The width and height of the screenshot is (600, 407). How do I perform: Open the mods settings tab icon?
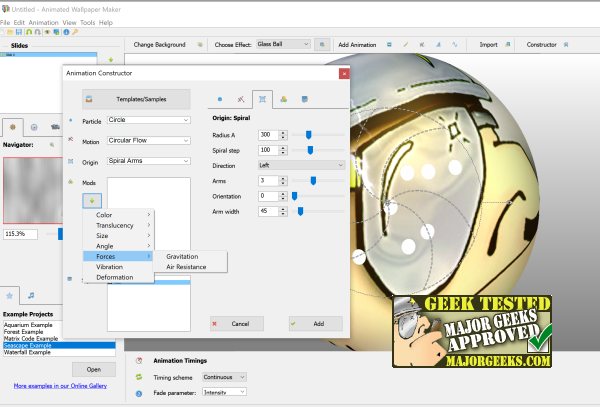tap(284, 100)
